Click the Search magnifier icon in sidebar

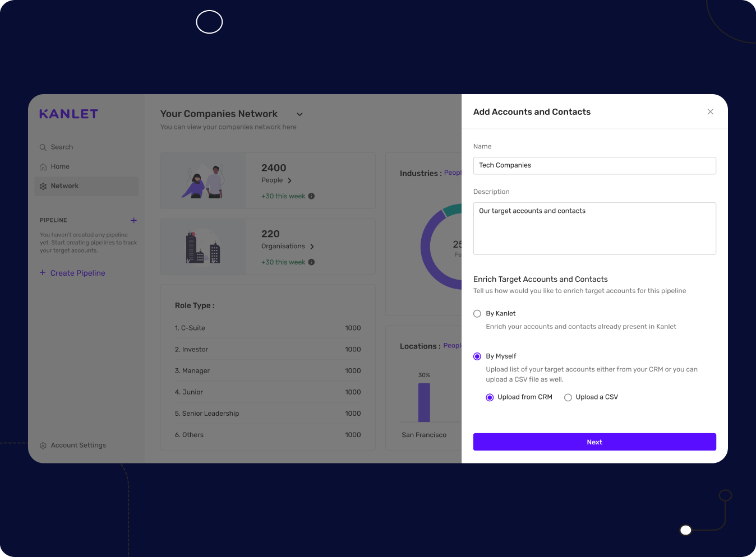[43, 147]
